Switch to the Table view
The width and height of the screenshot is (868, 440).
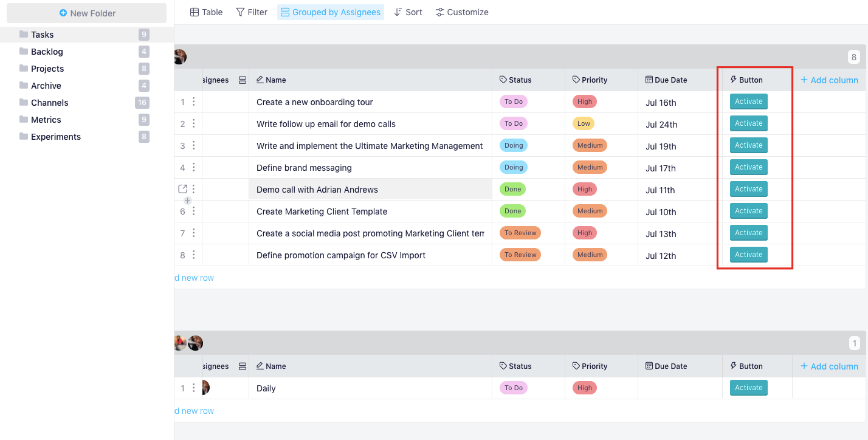click(x=206, y=12)
